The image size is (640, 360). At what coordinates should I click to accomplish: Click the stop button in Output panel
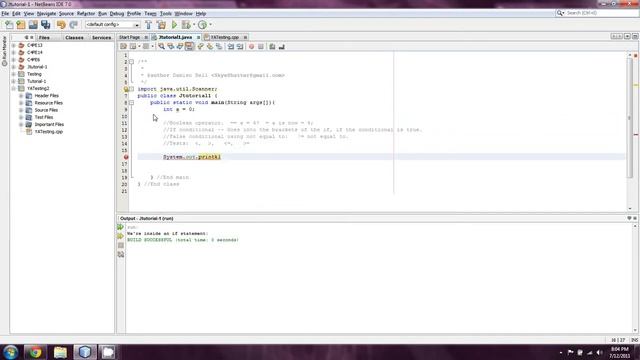120,245
